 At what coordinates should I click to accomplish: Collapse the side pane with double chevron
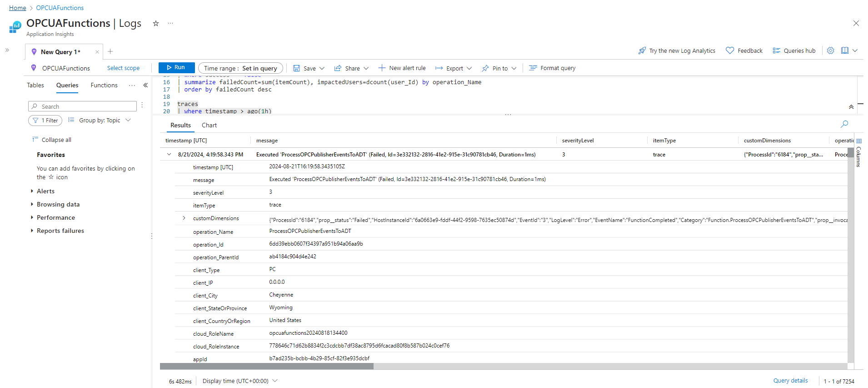click(x=145, y=85)
